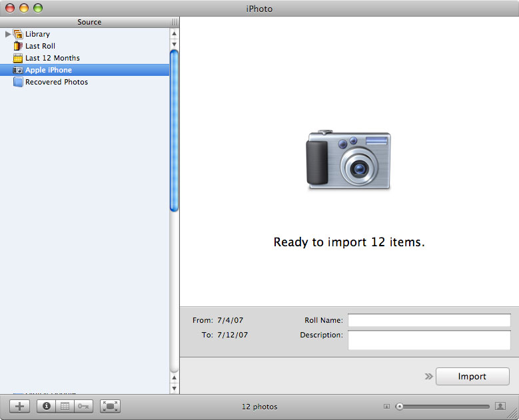Show photo information with the info button
This screenshot has width=519, height=420.
point(47,406)
